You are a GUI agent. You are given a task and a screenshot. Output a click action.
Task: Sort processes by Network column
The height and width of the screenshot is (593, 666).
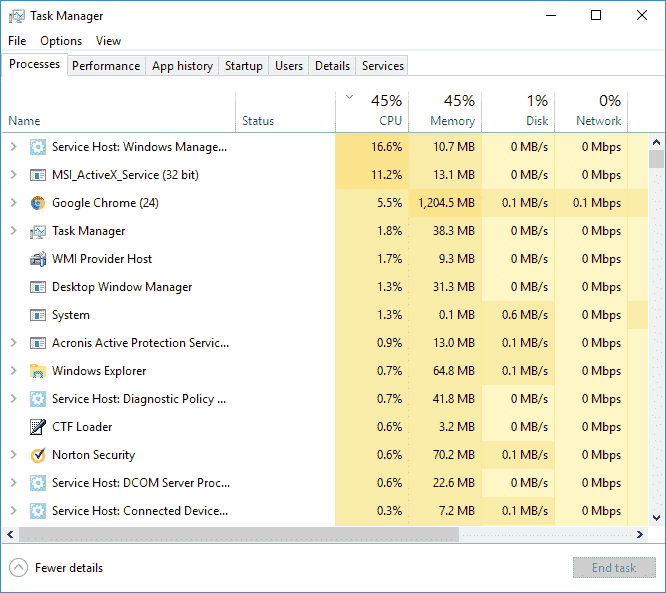(591, 112)
